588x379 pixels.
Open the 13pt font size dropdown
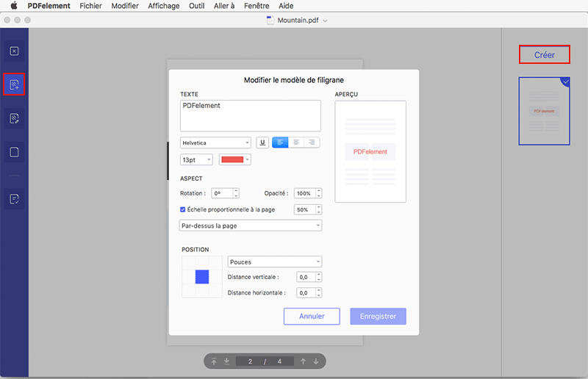[x=196, y=159]
